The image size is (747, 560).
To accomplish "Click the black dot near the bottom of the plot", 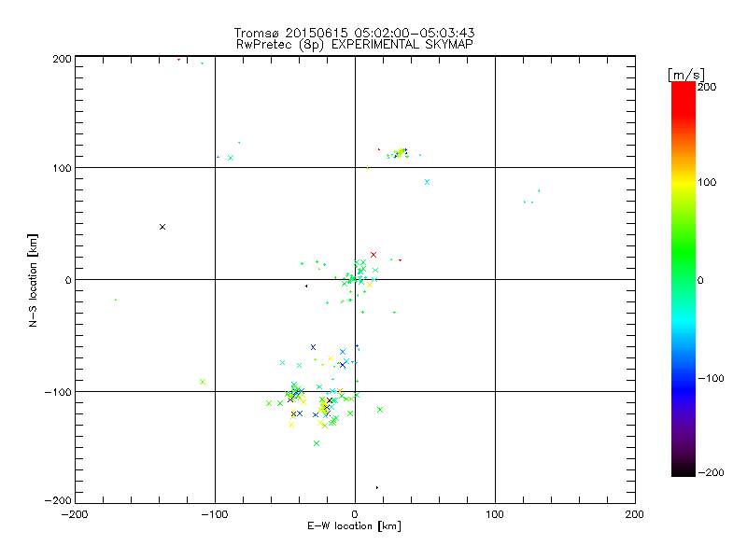I will [x=377, y=487].
